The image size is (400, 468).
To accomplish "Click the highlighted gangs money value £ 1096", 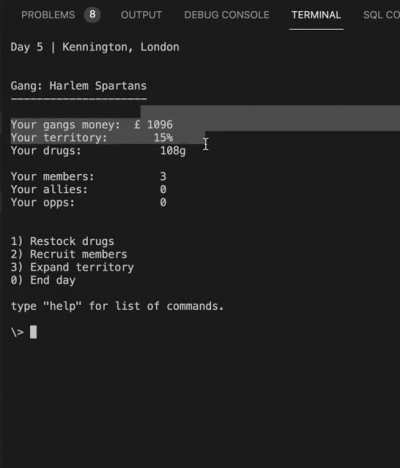I will click(153, 125).
